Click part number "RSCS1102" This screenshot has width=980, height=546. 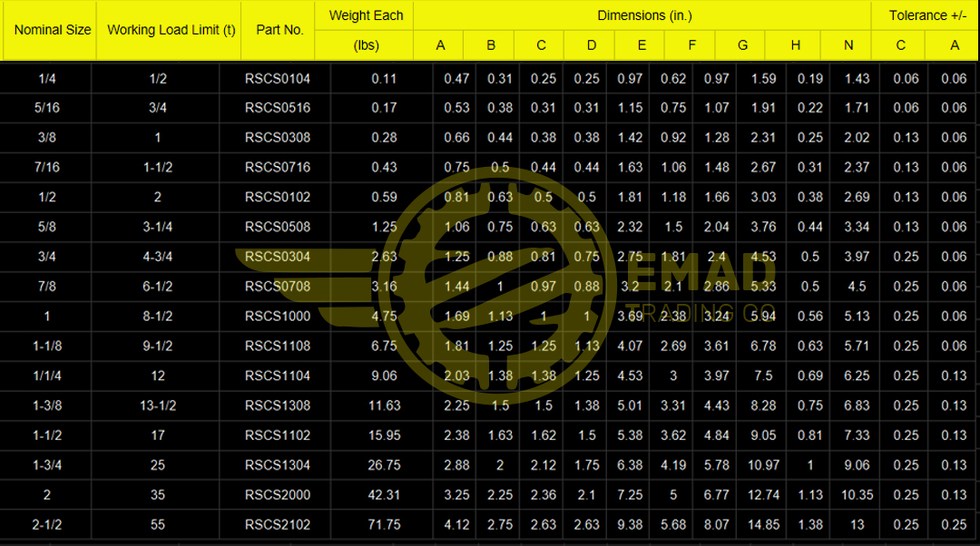click(278, 435)
